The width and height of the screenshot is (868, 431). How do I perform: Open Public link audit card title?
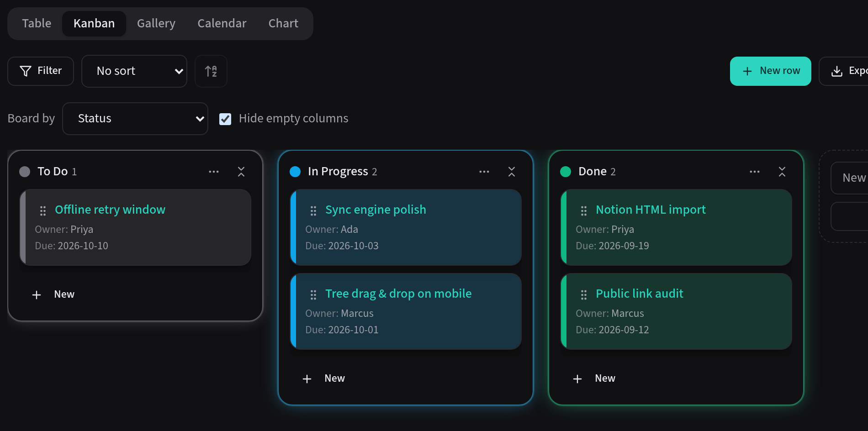click(640, 294)
